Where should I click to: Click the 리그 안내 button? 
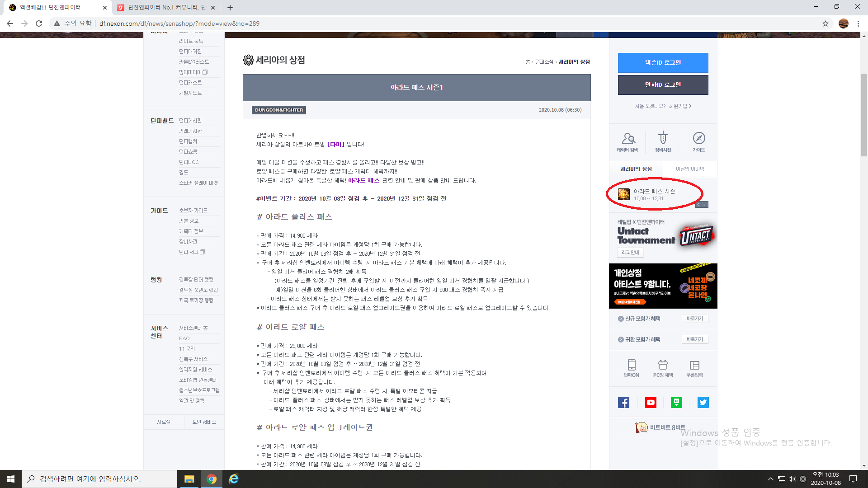click(630, 253)
